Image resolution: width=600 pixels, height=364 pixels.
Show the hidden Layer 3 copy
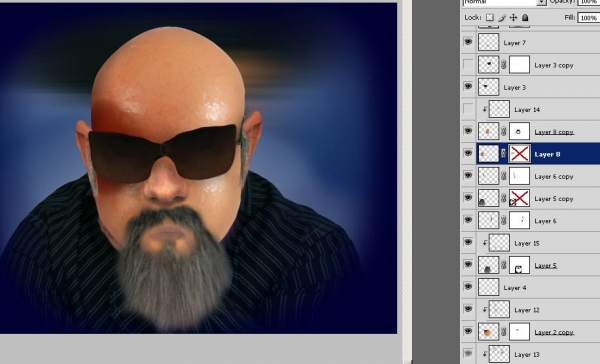[x=468, y=64]
